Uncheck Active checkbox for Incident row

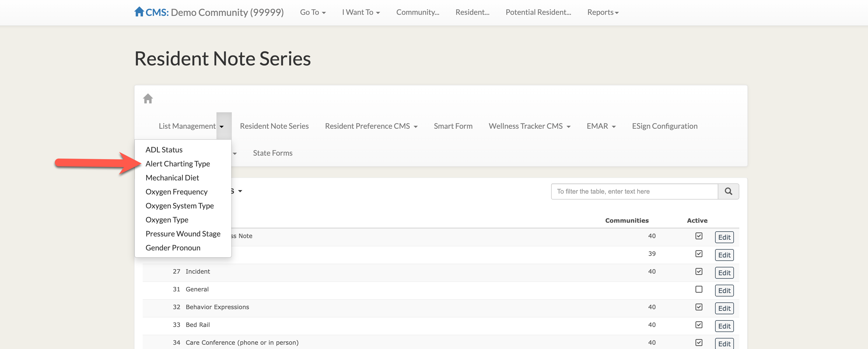(x=698, y=271)
